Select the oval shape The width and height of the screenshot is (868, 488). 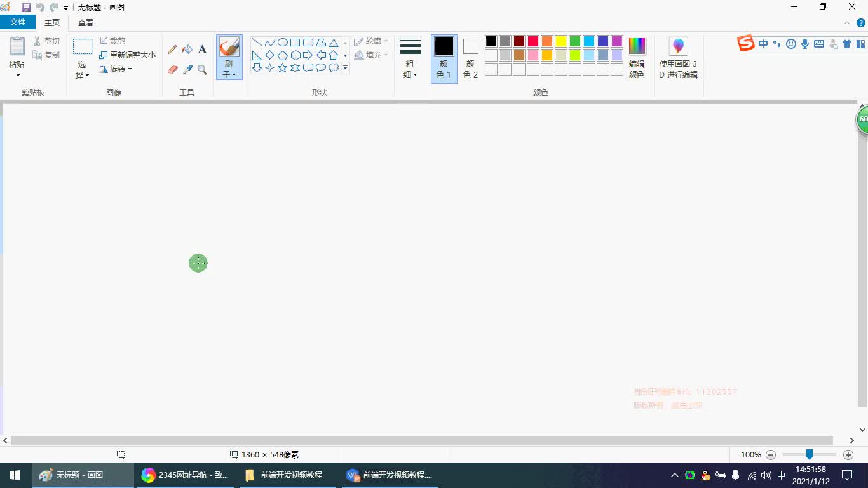tap(282, 42)
